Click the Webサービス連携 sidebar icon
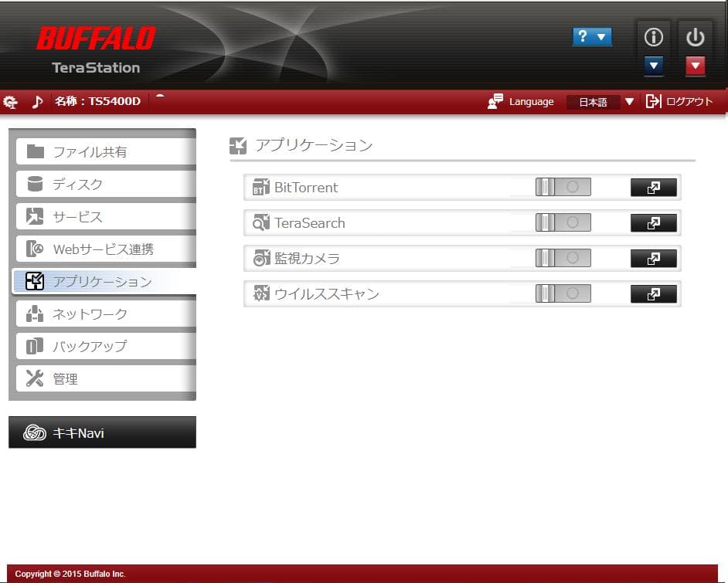 pyautogui.click(x=35, y=249)
